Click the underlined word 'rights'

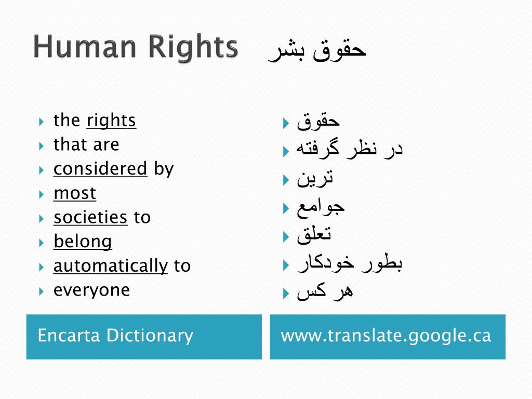pos(111,121)
